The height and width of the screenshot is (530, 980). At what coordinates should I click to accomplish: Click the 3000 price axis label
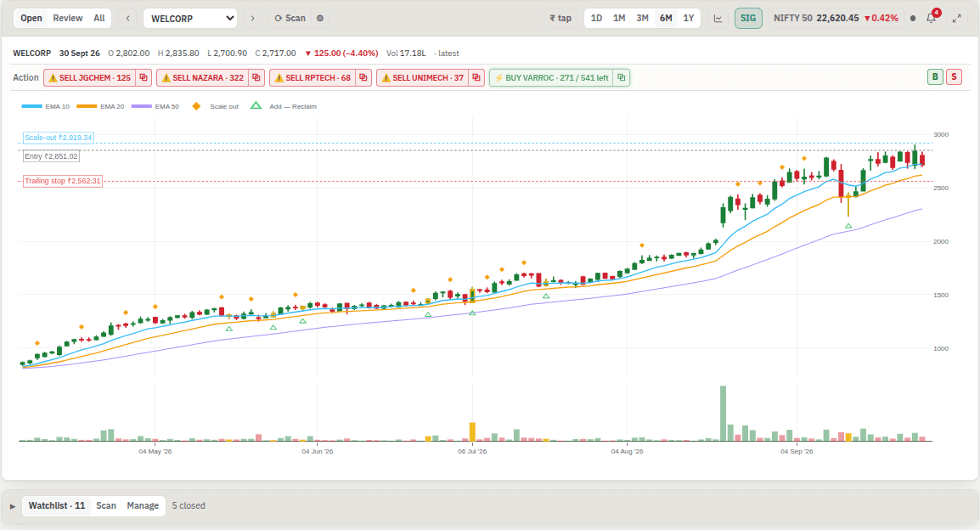941,134
